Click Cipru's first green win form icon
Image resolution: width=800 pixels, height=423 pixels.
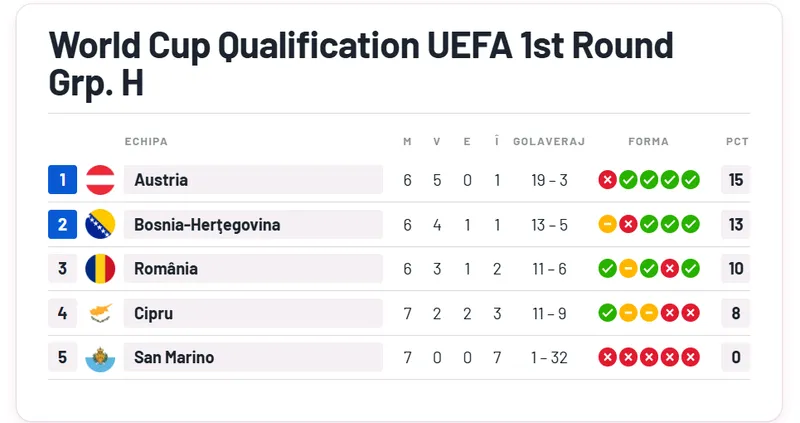607,313
